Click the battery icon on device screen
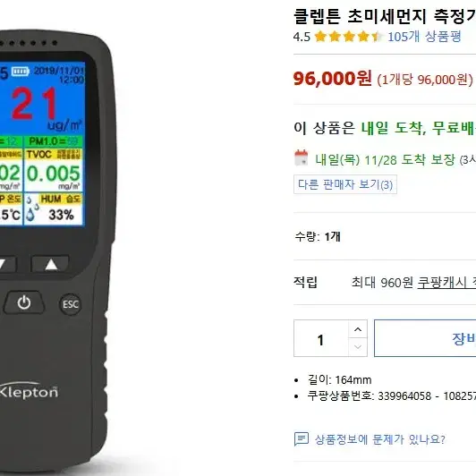 click(20, 72)
